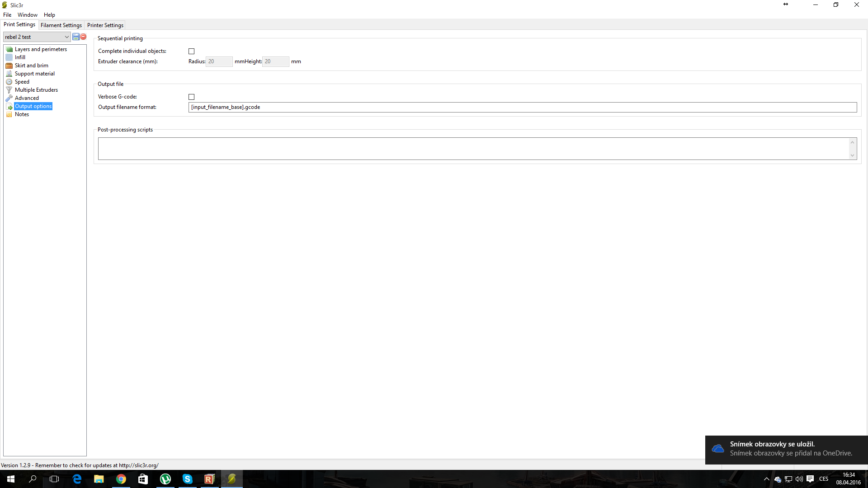Viewport: 868px width, 488px height.
Task: Click the save preset floppy disk icon
Action: (x=76, y=37)
